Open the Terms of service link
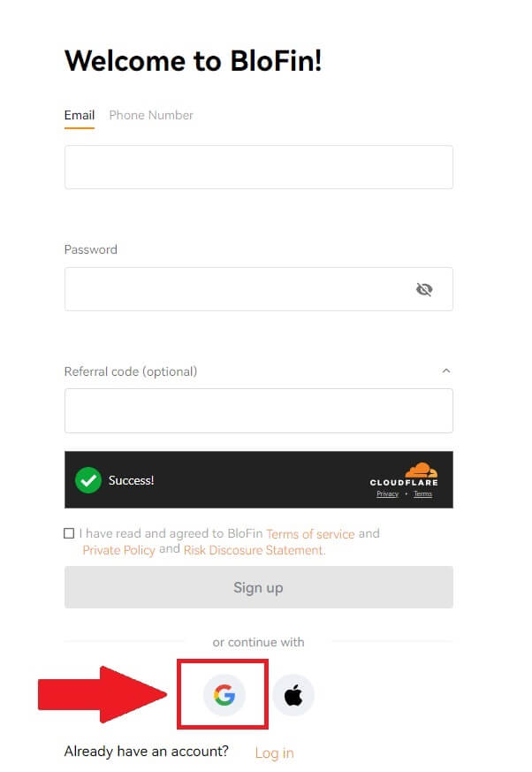 (x=310, y=534)
